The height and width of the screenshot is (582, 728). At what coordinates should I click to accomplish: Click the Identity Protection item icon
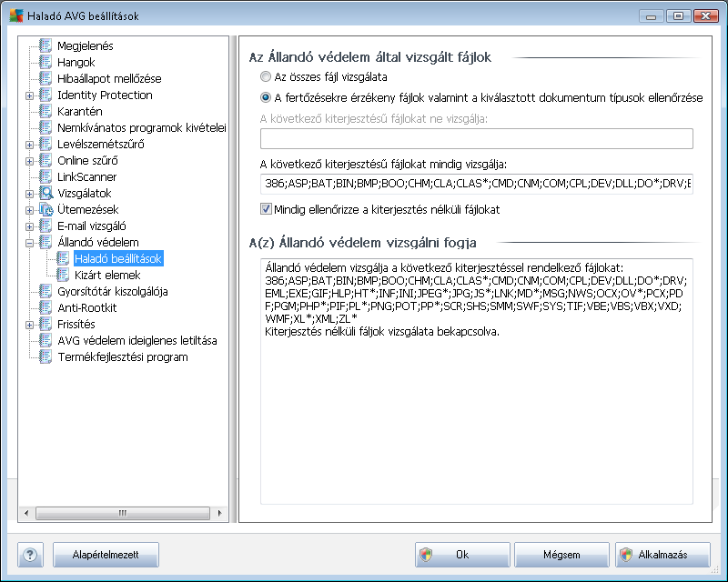[45, 95]
